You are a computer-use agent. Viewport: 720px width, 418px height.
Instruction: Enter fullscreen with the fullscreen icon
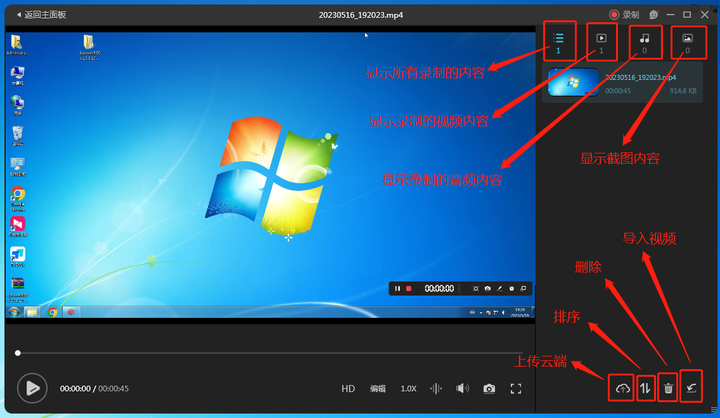point(516,389)
